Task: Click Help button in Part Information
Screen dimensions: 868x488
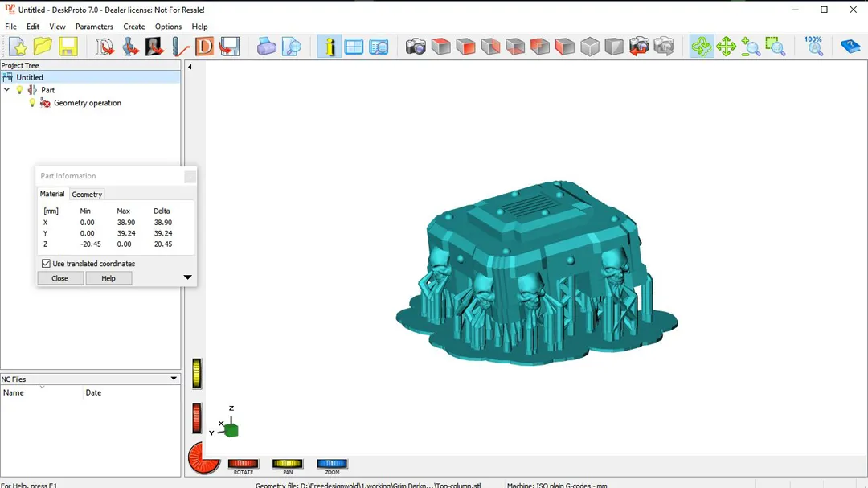Action: [108, 278]
